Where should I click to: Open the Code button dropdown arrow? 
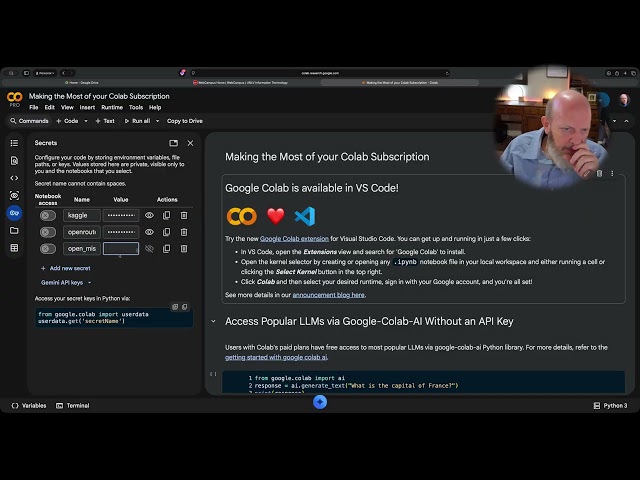coord(86,121)
